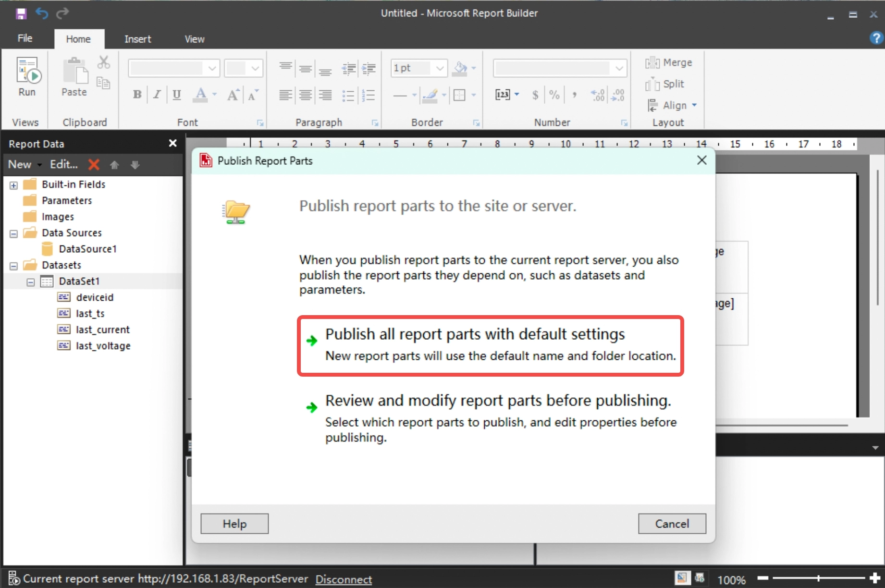The width and height of the screenshot is (885, 588).
Task: Click the Disconnect link in status bar
Action: 343,579
